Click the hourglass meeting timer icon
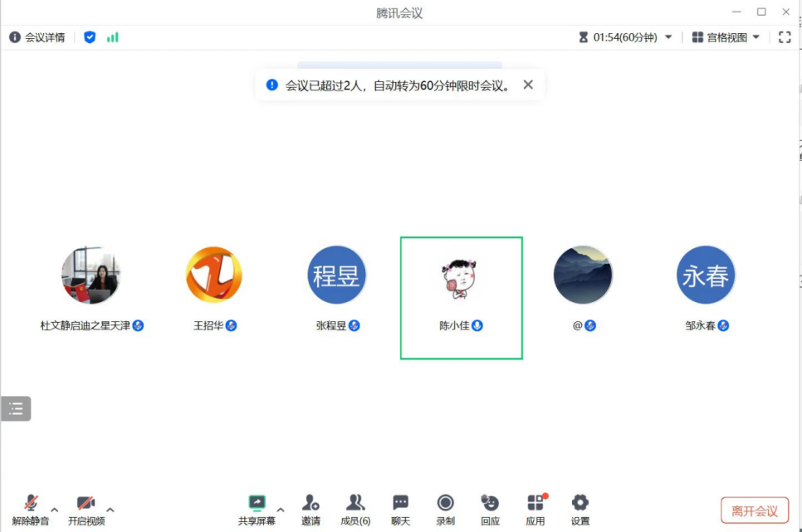 pyautogui.click(x=583, y=37)
